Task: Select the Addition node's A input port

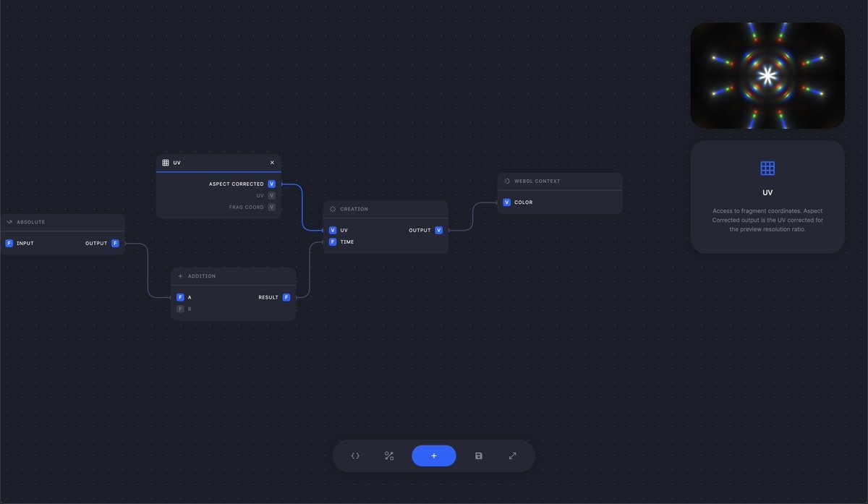Action: coord(180,297)
